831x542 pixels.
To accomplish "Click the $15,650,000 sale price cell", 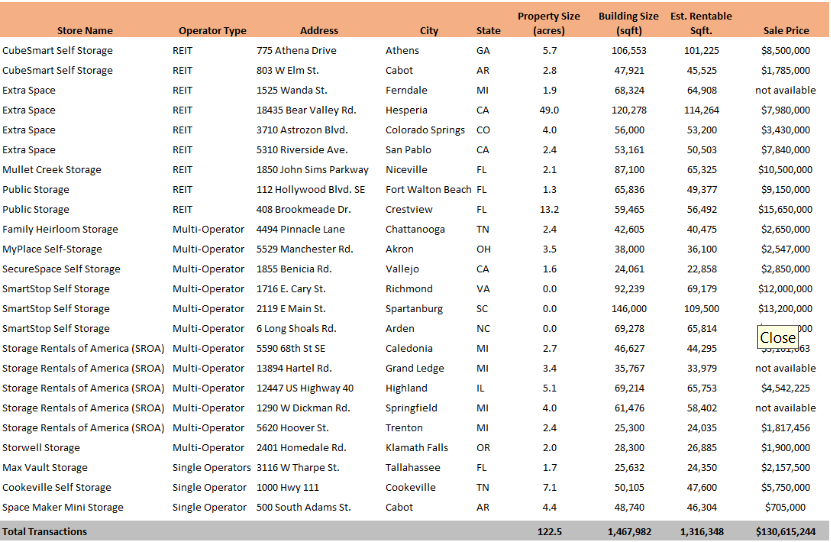I will pos(786,209).
